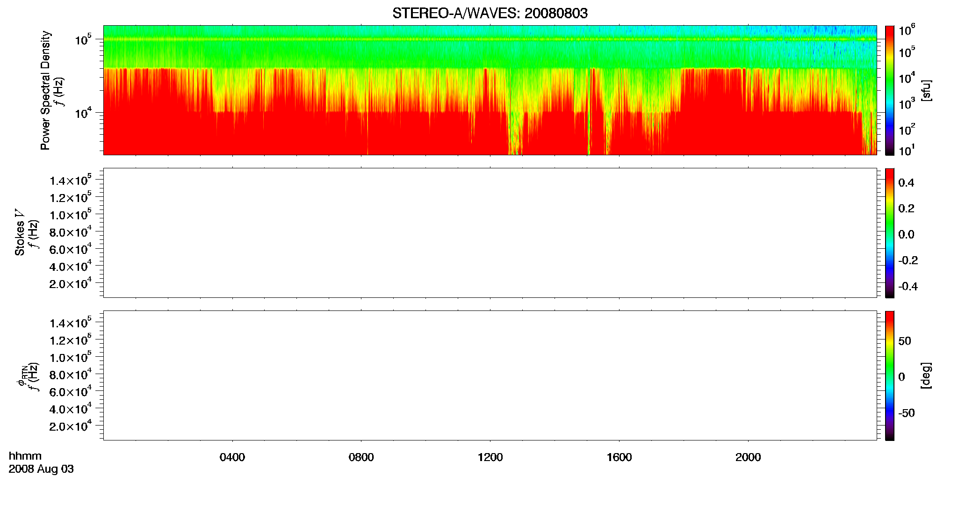The image size is (980, 505).
Task: Click the hhmm axis unit label
Action: point(25,456)
